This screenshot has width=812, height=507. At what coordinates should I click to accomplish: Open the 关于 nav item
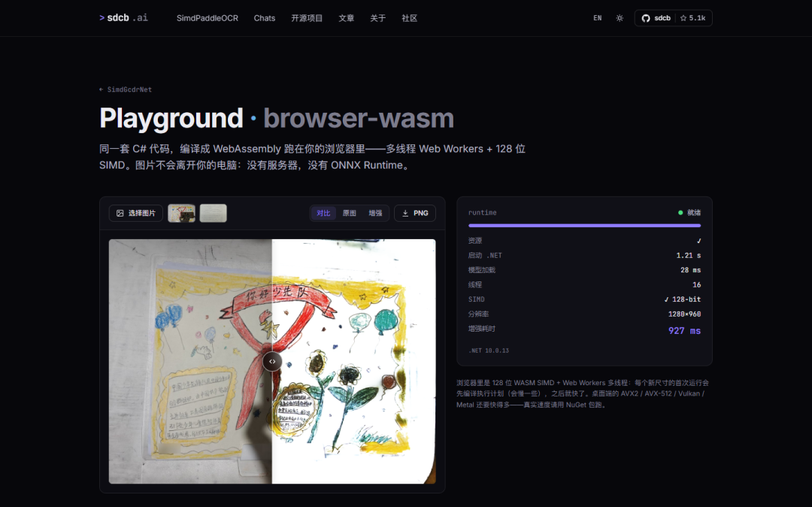(377, 18)
